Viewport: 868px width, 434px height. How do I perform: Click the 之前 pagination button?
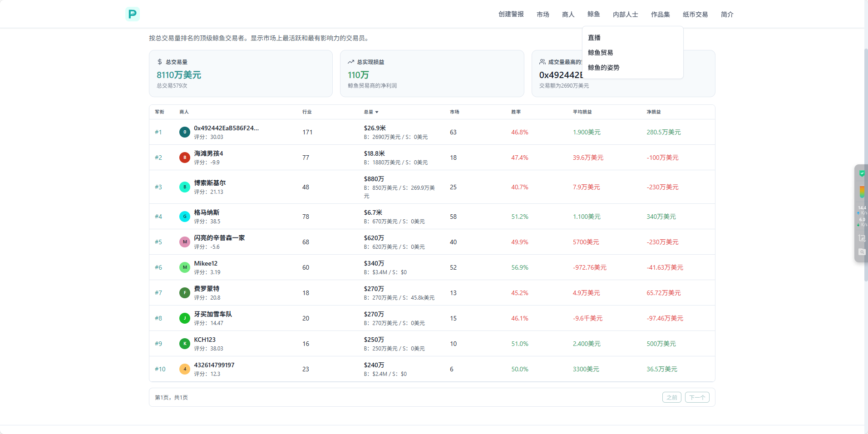tap(671, 398)
